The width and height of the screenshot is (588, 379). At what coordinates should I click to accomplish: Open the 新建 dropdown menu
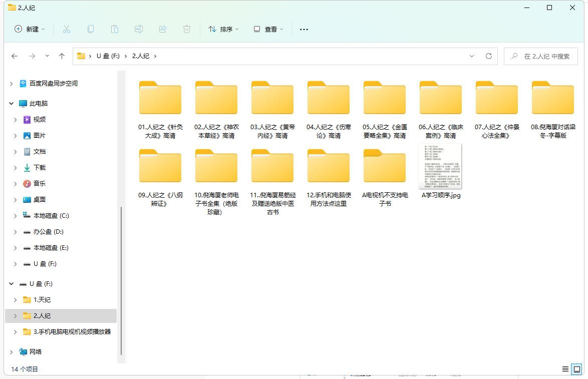click(x=30, y=29)
